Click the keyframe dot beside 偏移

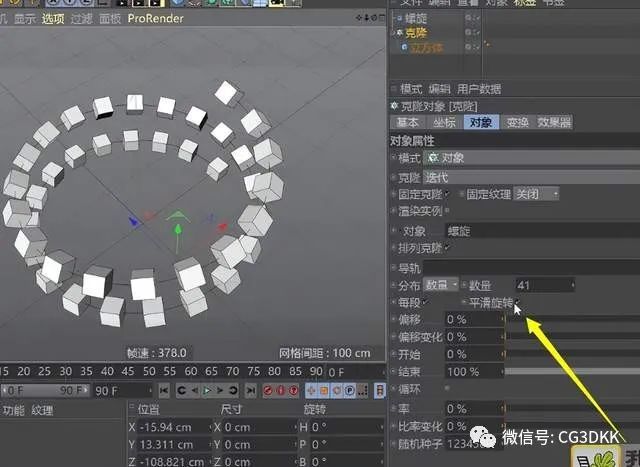pos(394,319)
